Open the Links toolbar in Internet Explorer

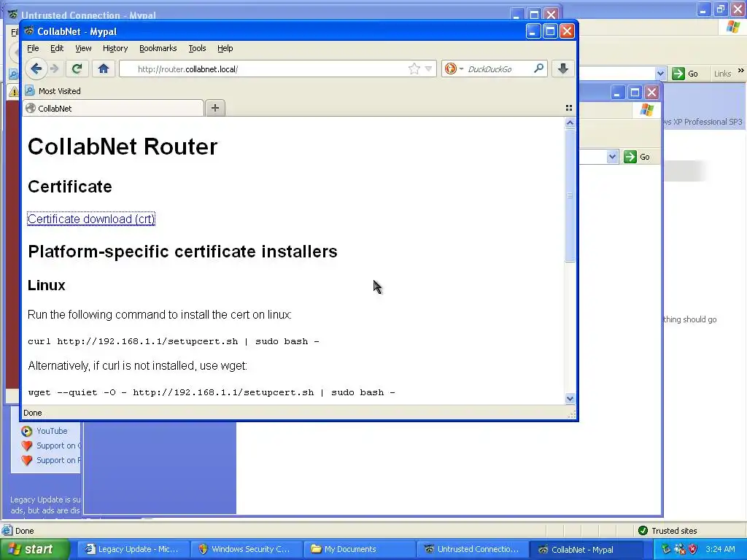coord(722,74)
